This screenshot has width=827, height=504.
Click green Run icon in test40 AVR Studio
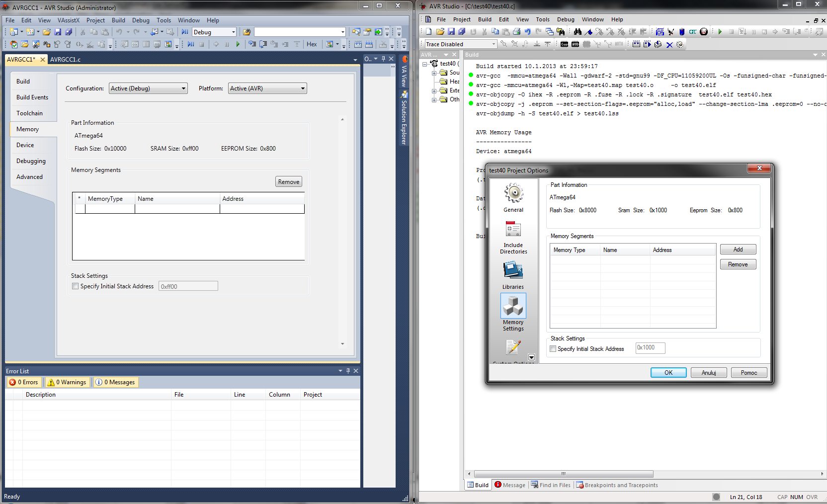(720, 32)
